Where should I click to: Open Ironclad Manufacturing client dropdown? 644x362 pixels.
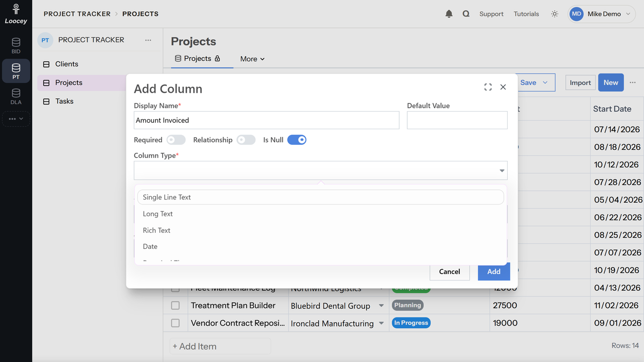tap(382, 324)
